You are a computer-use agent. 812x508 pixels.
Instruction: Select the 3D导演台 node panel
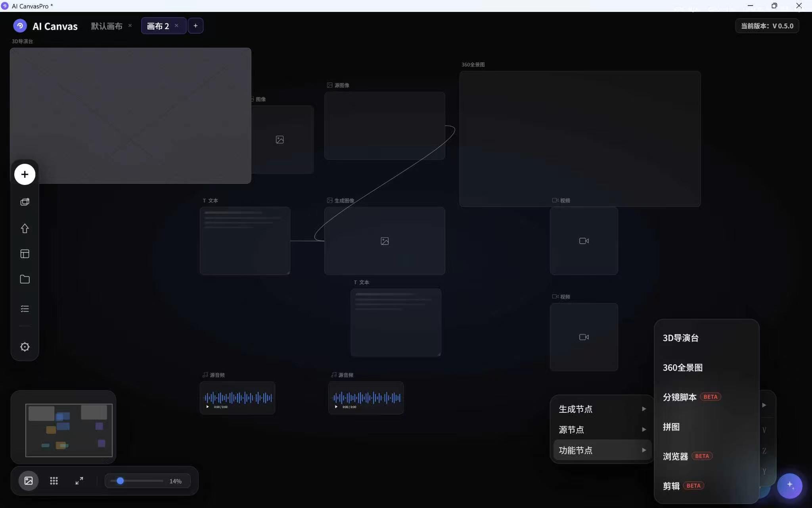(x=130, y=115)
